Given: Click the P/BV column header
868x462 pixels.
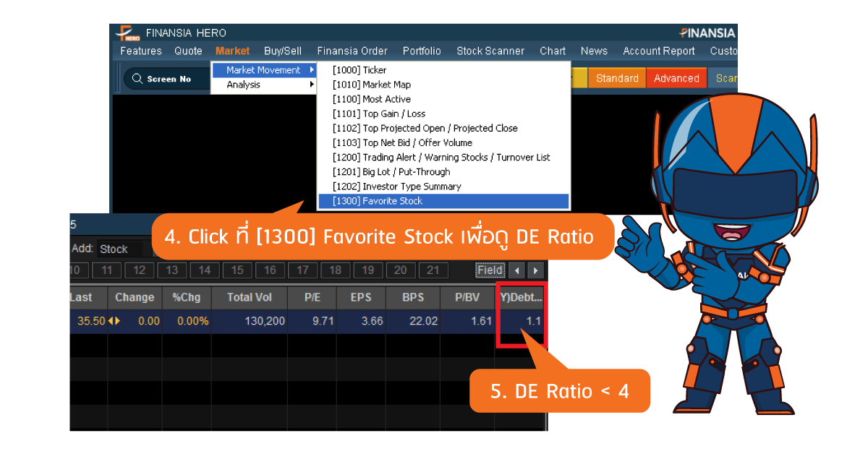Looking at the screenshot, I should pyautogui.click(x=468, y=297).
